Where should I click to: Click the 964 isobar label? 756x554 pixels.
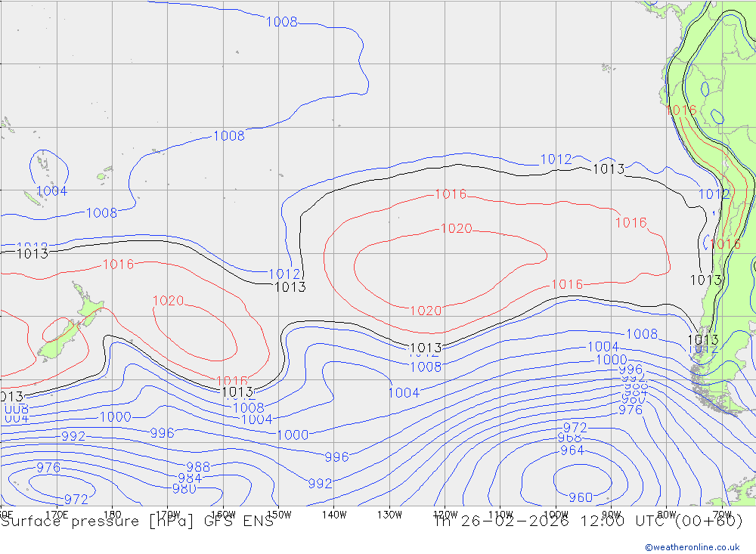tap(572, 450)
